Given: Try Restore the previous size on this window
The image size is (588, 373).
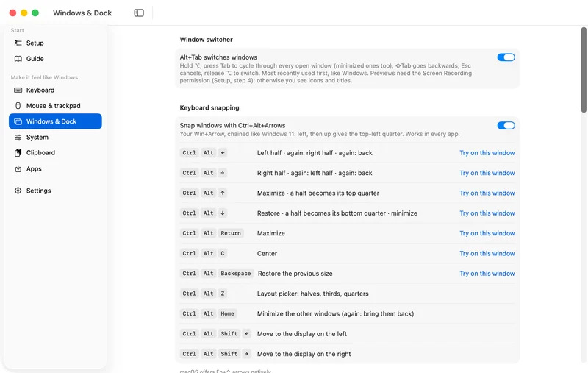Looking at the screenshot, I should [x=487, y=274].
